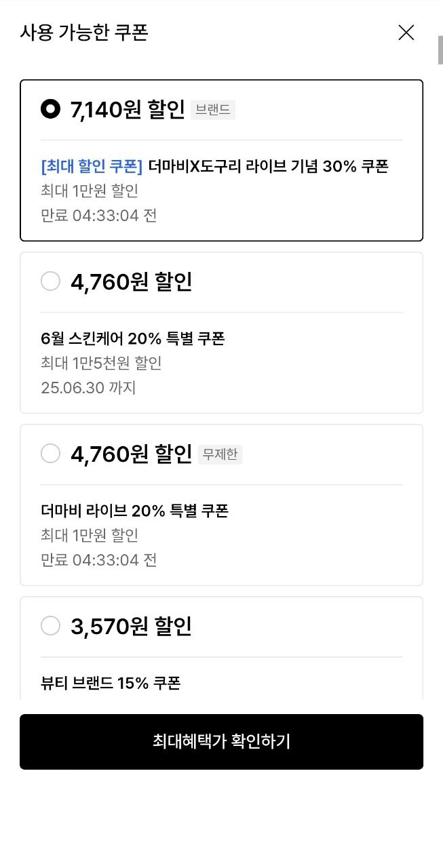Select the 더마비 라이브 4,760원 radio button
Image resolution: width=443 pixels, height=868 pixels.
point(51,454)
